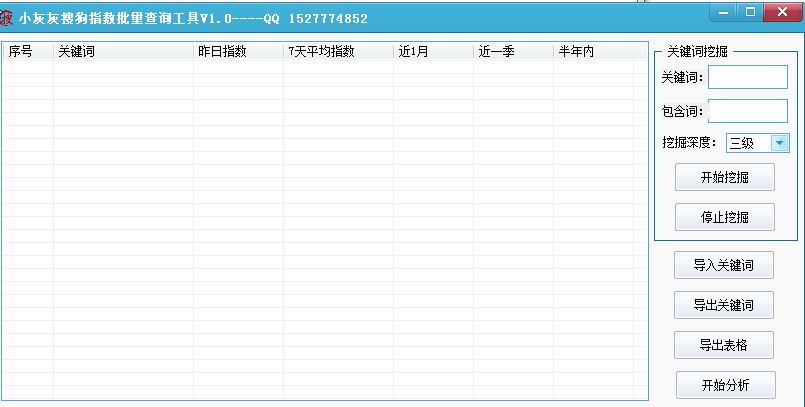Click the 包含词 input field
The height and width of the screenshot is (407, 805).
point(747,111)
